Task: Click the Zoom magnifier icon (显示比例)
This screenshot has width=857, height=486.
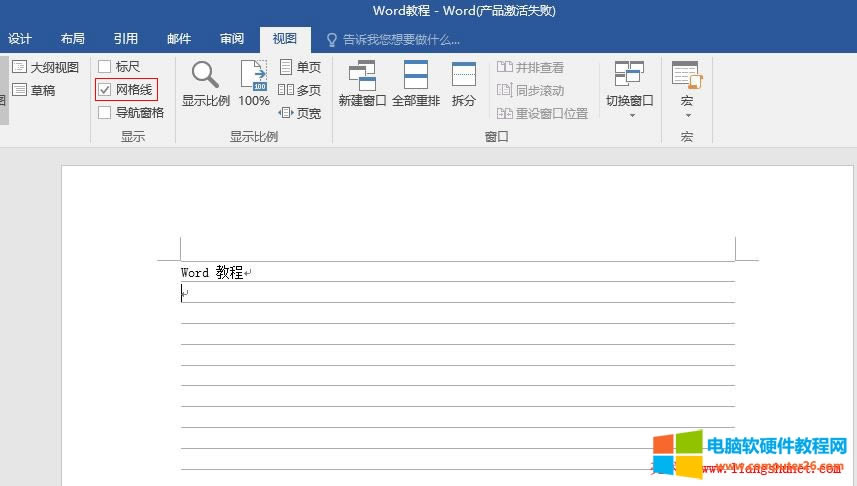Action: click(206, 77)
